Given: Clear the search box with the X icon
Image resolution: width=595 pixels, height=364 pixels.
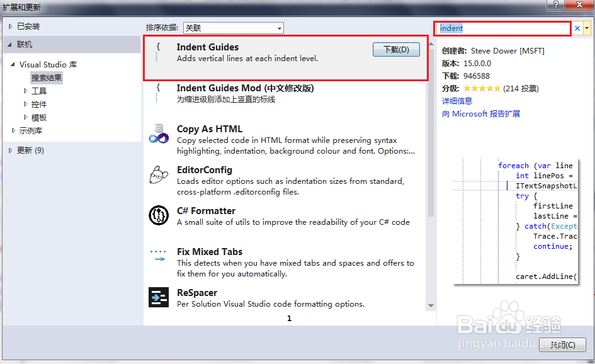Looking at the screenshot, I should coord(577,28).
